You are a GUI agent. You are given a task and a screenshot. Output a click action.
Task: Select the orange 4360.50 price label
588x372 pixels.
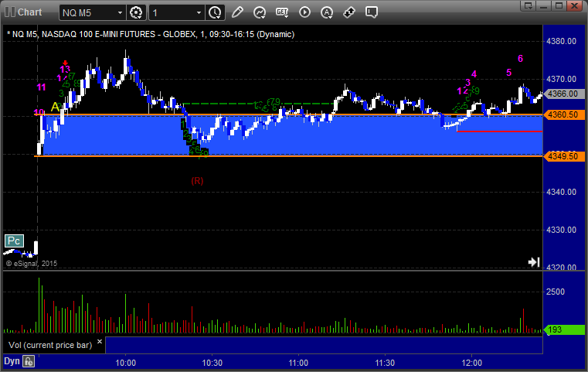pyautogui.click(x=563, y=114)
